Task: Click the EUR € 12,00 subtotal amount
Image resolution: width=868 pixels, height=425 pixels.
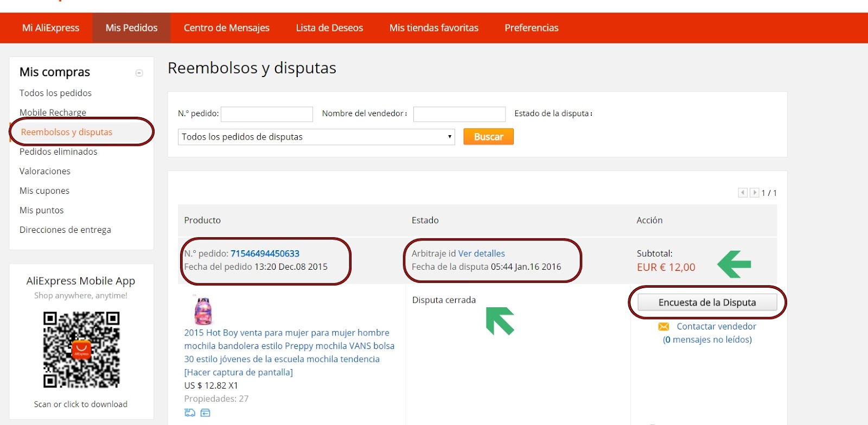Action: pos(666,267)
